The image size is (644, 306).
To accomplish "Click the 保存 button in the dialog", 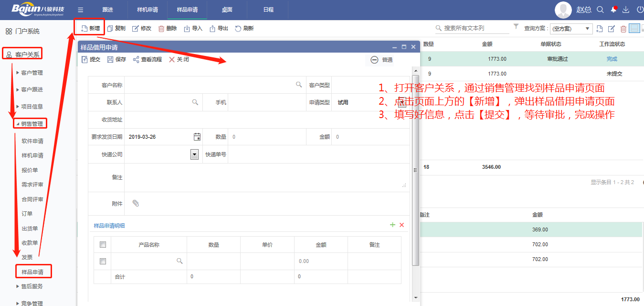I will click(x=116, y=60).
